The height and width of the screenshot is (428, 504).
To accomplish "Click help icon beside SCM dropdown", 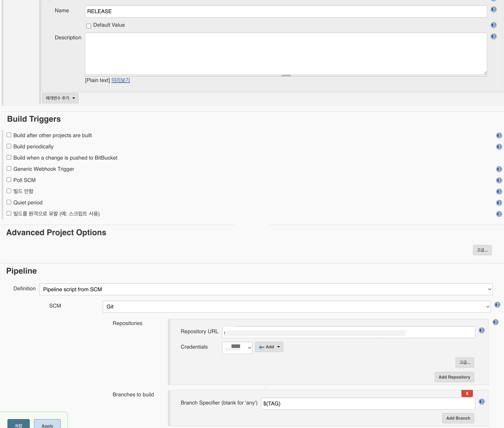I will [x=497, y=305].
